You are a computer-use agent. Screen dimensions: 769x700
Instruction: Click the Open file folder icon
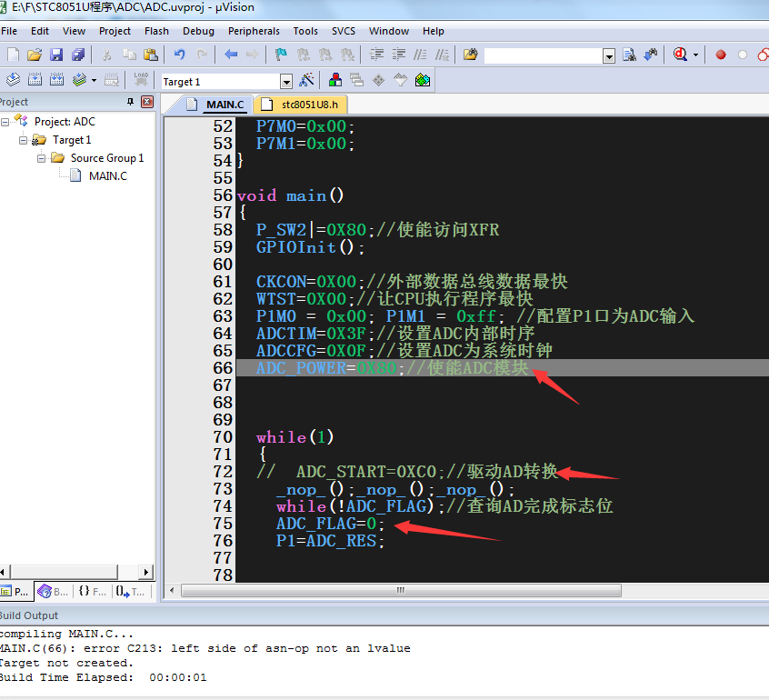[35, 55]
